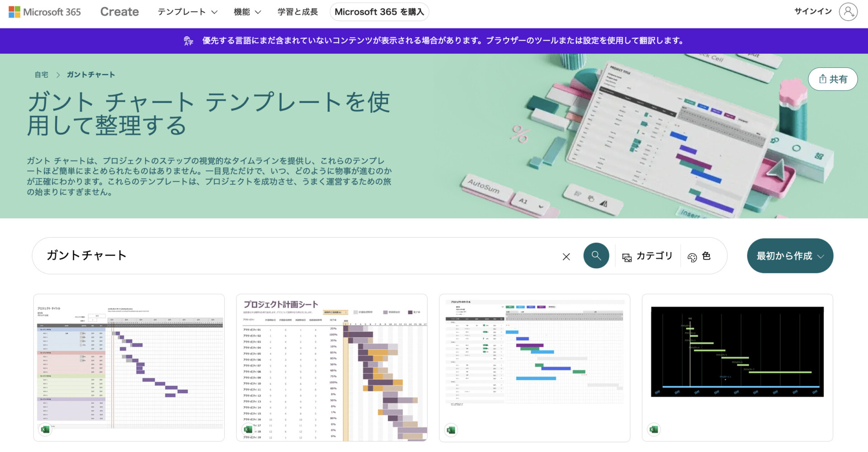Go to 自宅 breadcrumb link
Image resolution: width=868 pixels, height=452 pixels.
(x=41, y=75)
